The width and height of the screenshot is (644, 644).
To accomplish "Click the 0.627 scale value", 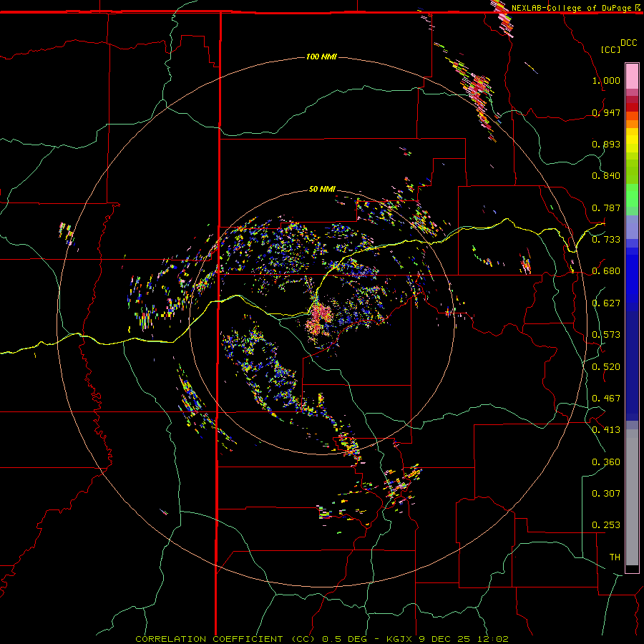I will tap(606, 303).
